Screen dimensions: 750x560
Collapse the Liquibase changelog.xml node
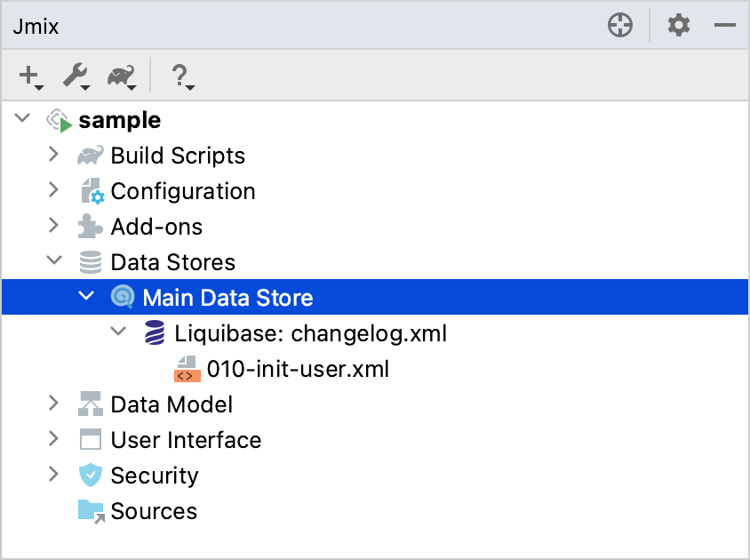pos(118,332)
